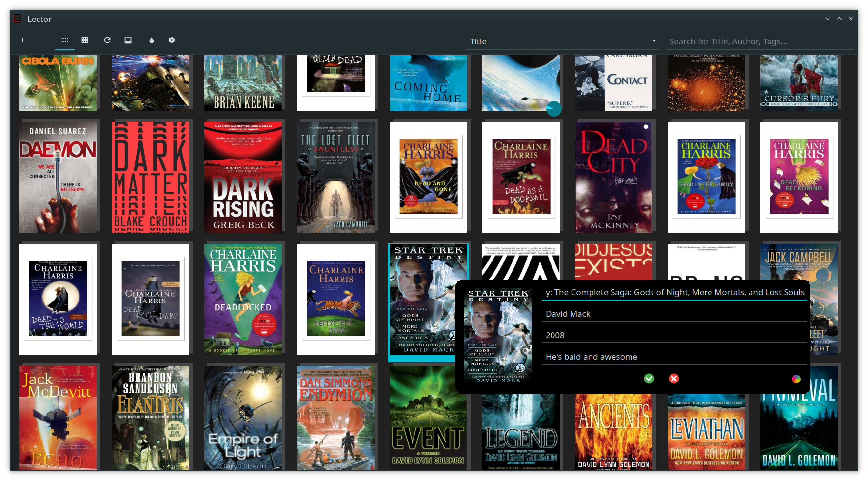Click the teal reading progress circle
This screenshot has width=868, height=481.
[x=553, y=108]
